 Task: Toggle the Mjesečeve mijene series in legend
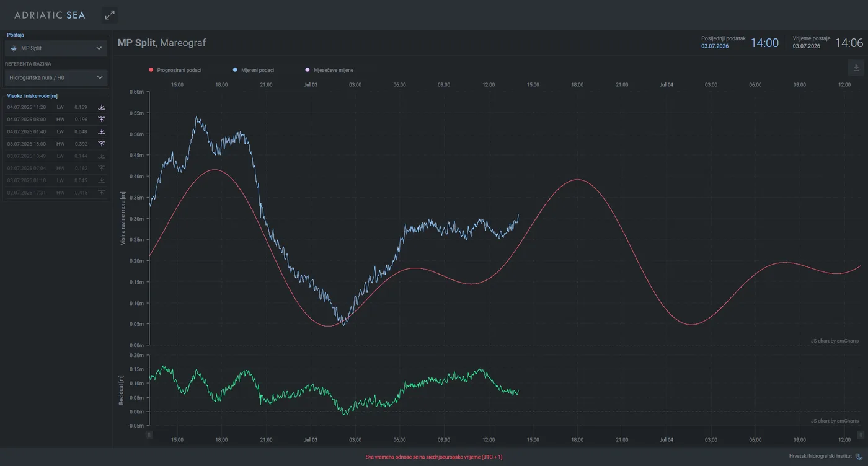tap(329, 70)
